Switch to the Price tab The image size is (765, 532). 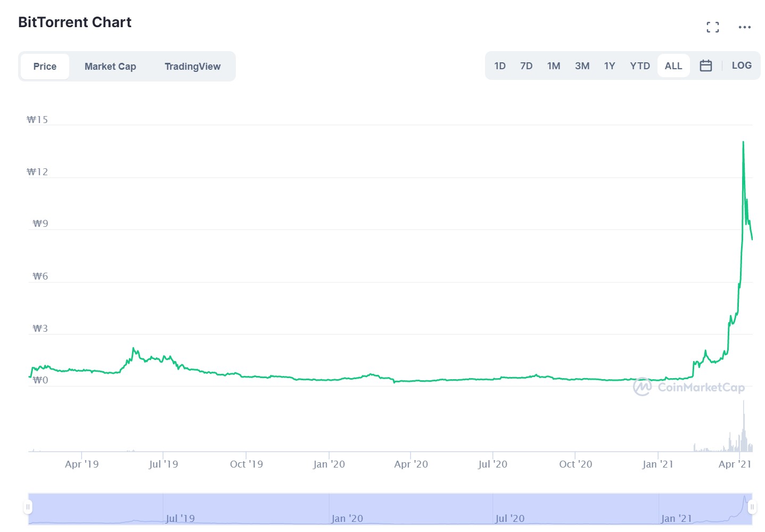[x=45, y=67]
